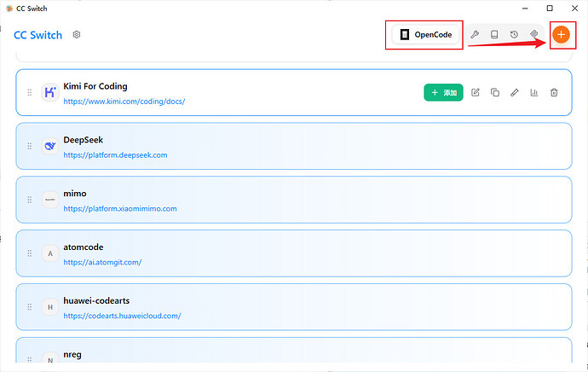Minimize the CC Switch window
Screen dimensions: 588x372
[525, 9]
